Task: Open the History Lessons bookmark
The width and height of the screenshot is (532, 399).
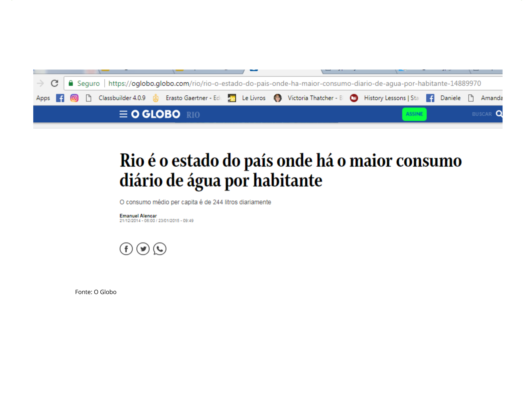Action: pyautogui.click(x=391, y=98)
